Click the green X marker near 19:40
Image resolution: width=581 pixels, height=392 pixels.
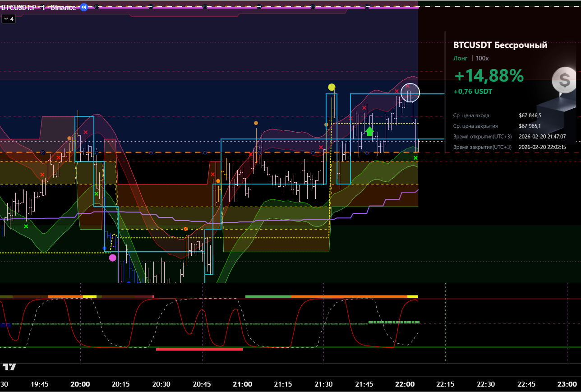click(26, 226)
